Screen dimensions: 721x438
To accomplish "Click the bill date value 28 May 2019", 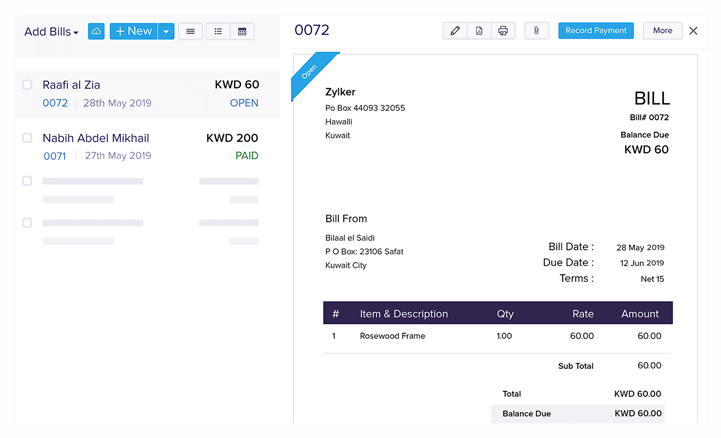I will (x=640, y=248).
